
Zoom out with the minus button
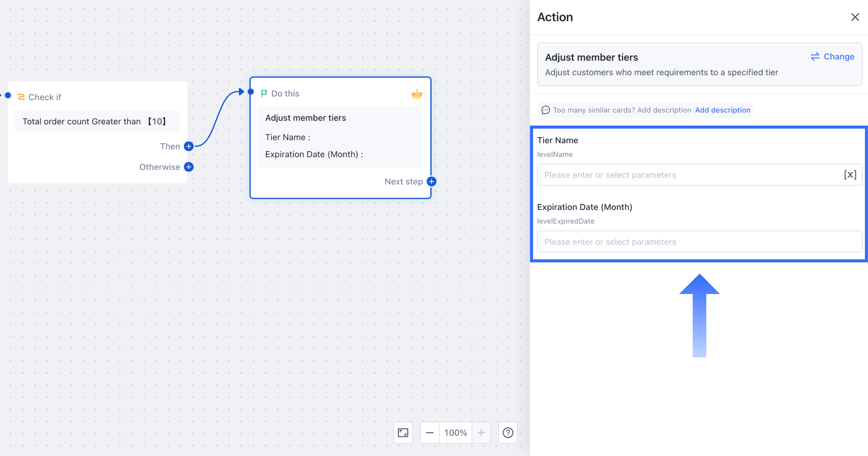click(430, 433)
